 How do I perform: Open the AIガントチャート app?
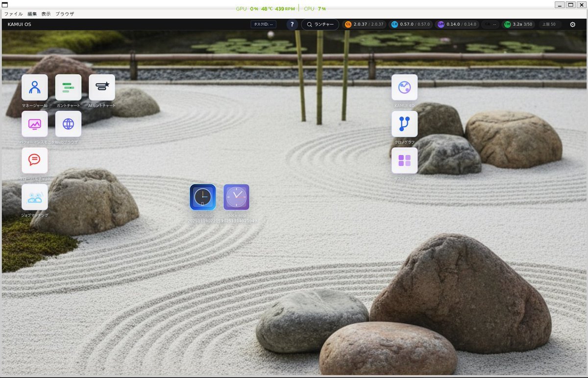[x=102, y=88]
